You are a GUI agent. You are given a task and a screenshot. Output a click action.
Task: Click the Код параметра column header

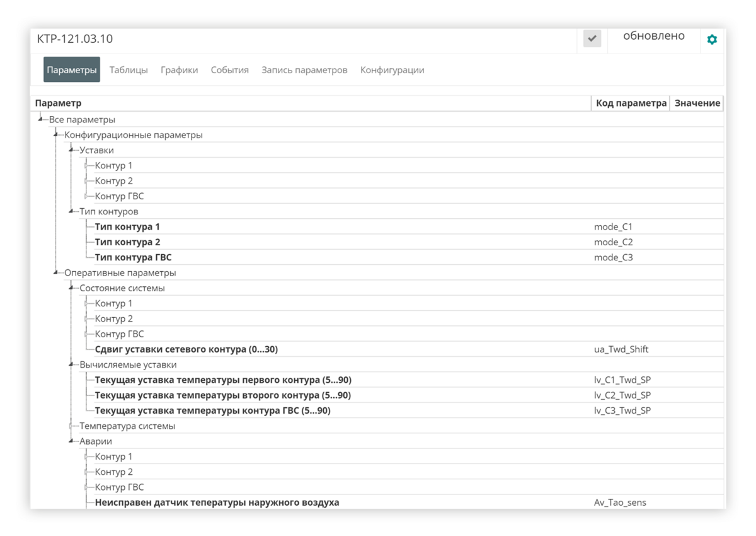click(631, 103)
